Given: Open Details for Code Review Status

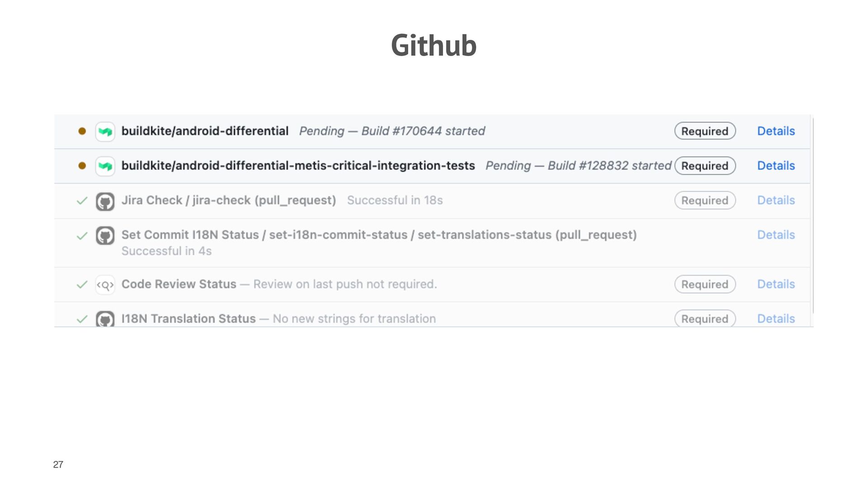Looking at the screenshot, I should point(776,284).
